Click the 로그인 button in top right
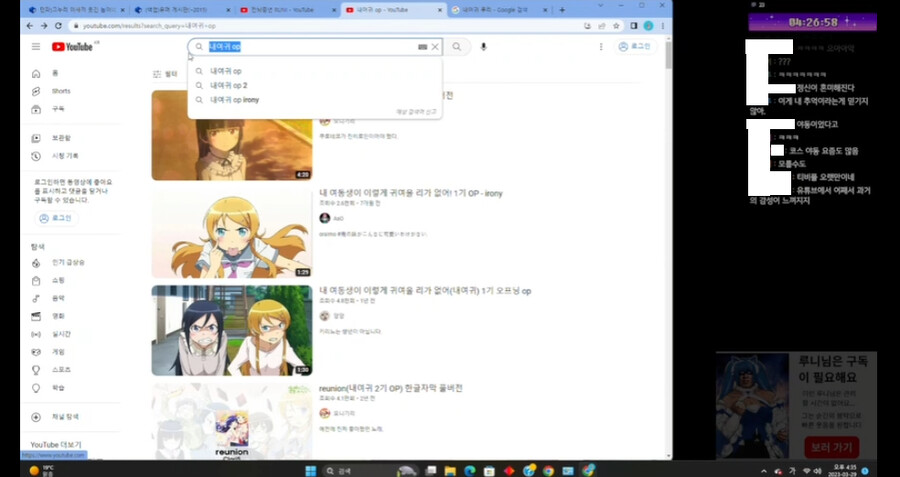Viewport: 900px width, 477px height. pos(635,47)
